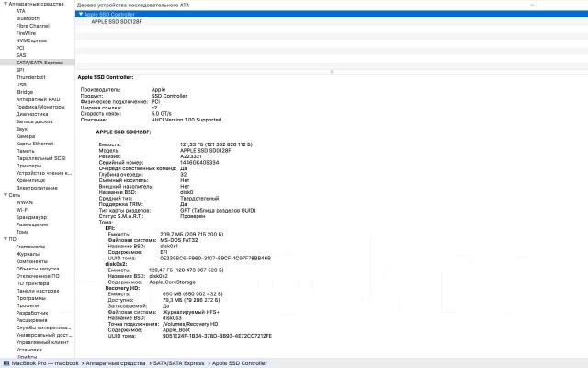Open Хранилище sidebar entry

point(30,180)
